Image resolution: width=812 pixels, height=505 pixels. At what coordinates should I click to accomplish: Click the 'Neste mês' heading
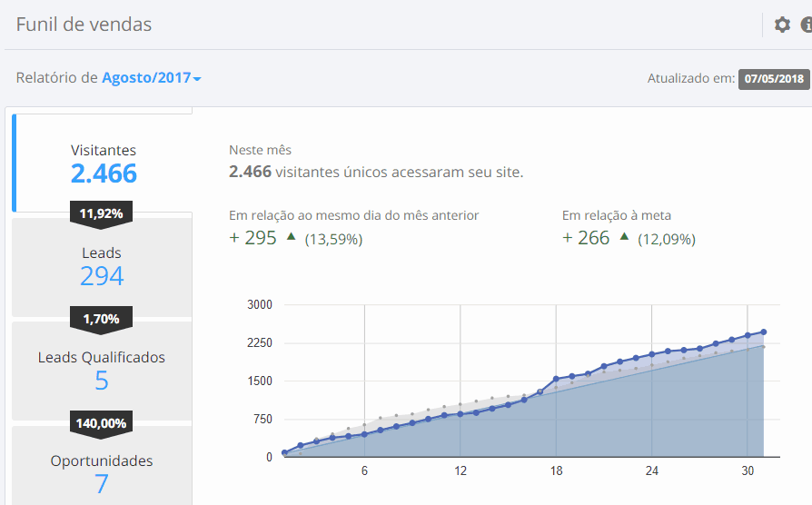pyautogui.click(x=260, y=150)
